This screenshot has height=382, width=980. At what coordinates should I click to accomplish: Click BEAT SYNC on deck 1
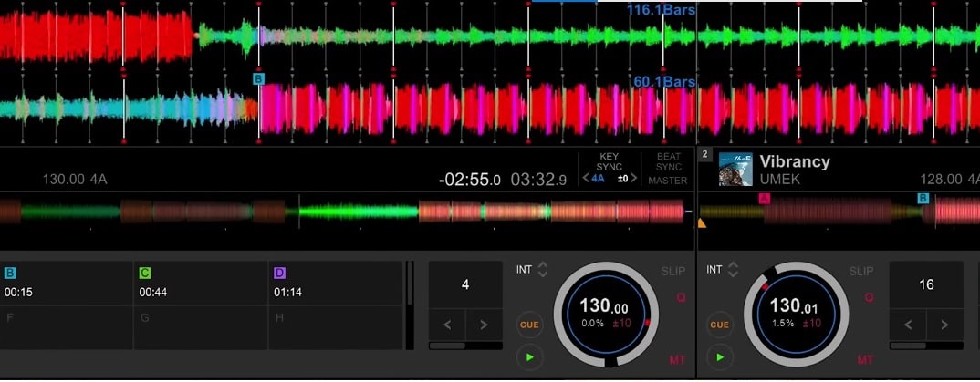click(x=669, y=162)
